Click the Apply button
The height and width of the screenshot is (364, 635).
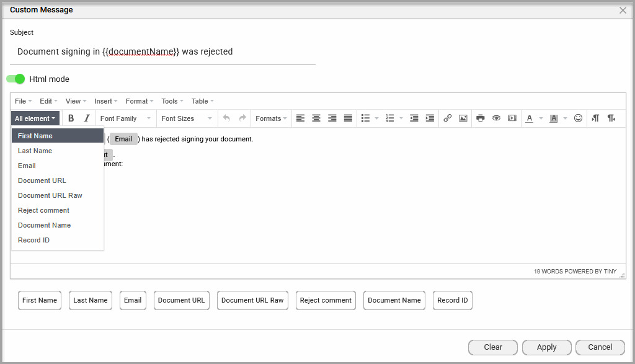[547, 347]
